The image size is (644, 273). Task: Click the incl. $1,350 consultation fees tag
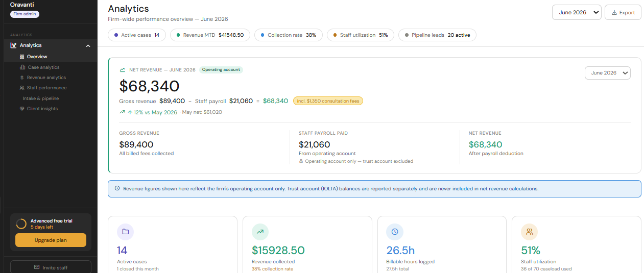pos(328,101)
